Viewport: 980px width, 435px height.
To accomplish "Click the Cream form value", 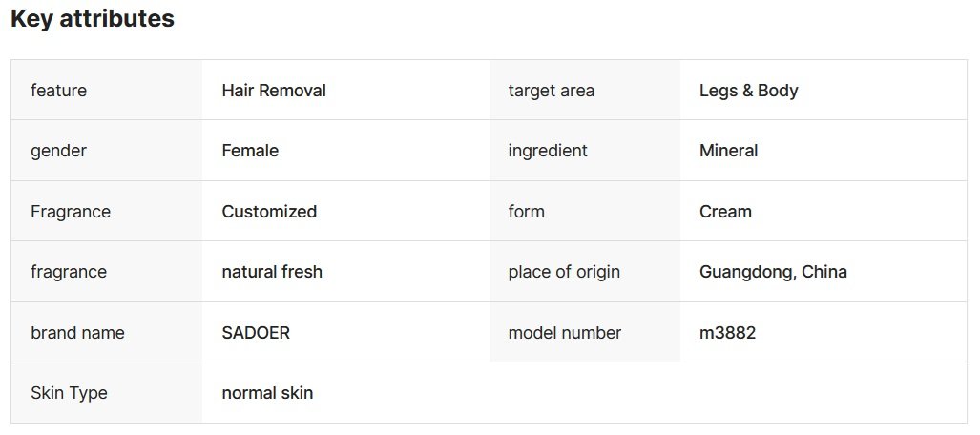I will coord(725,212).
